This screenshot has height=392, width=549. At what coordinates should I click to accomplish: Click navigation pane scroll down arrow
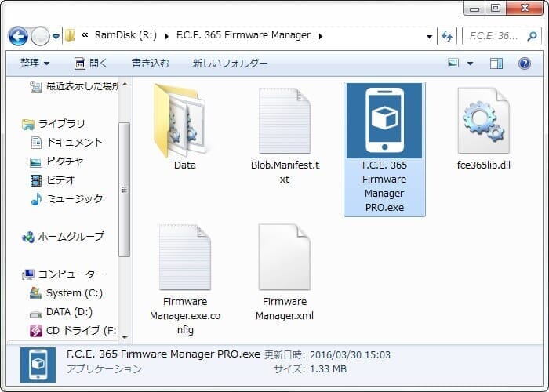tap(125, 337)
